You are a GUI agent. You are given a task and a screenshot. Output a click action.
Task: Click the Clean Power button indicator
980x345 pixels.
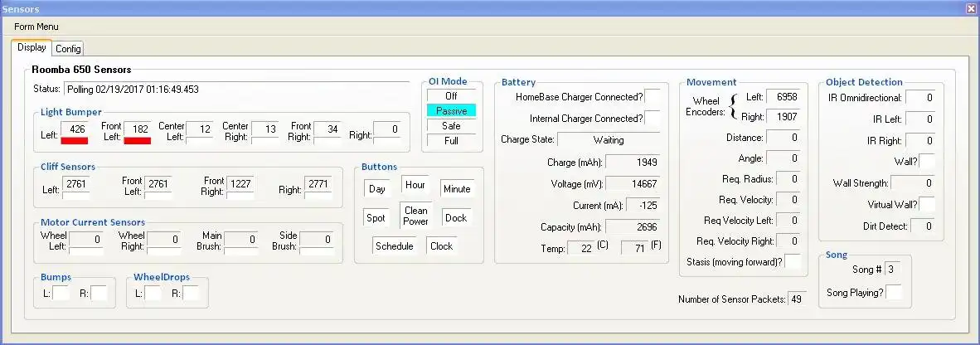coord(415,216)
